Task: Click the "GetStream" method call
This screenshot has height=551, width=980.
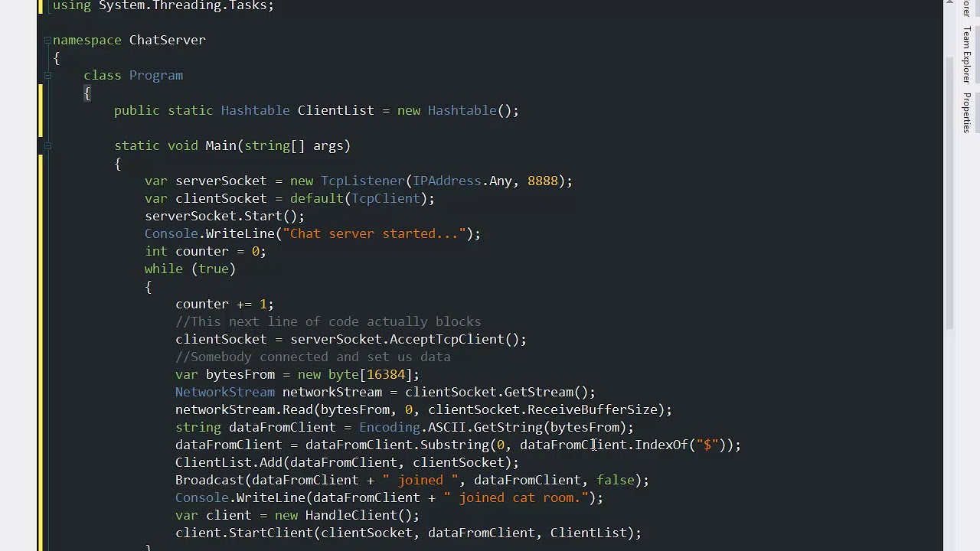Action: click(x=538, y=392)
